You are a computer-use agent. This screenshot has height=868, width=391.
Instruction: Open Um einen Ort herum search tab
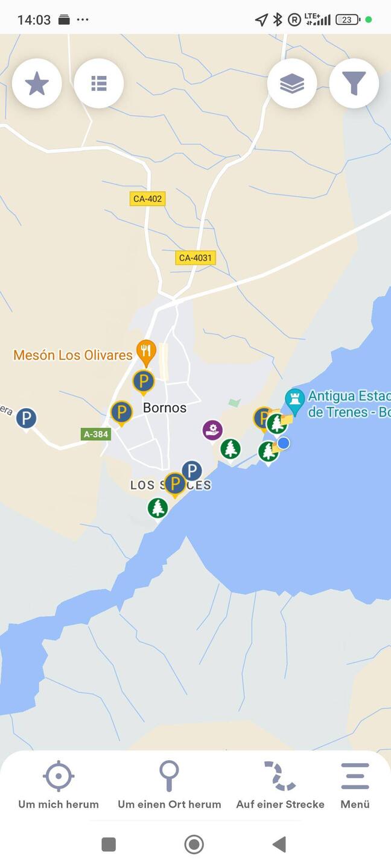coord(170,785)
